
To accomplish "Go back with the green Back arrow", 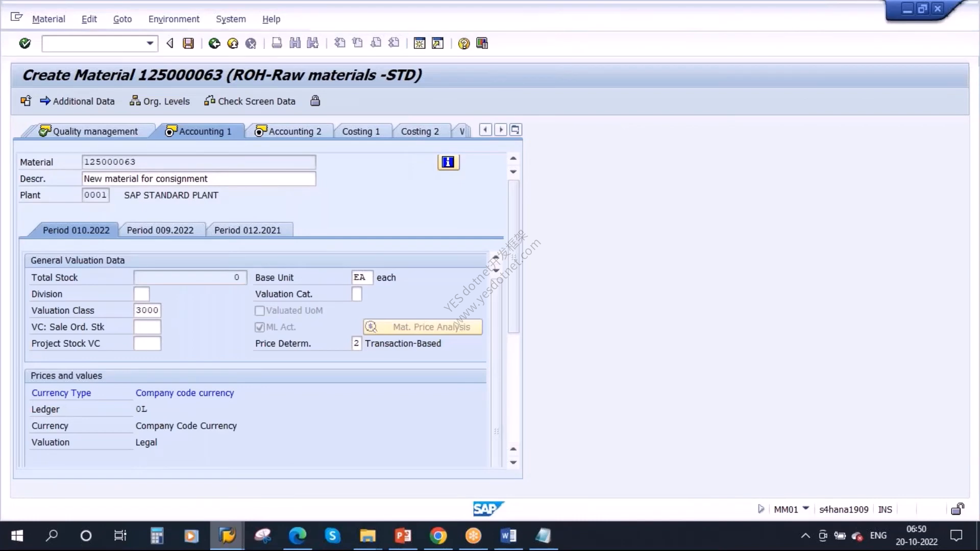I will point(214,43).
